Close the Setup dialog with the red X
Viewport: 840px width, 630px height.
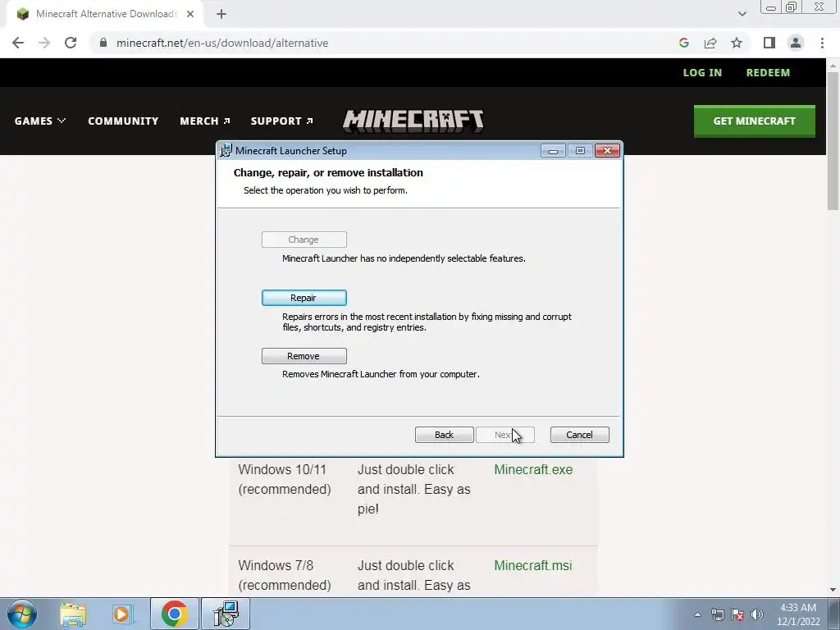tap(607, 151)
